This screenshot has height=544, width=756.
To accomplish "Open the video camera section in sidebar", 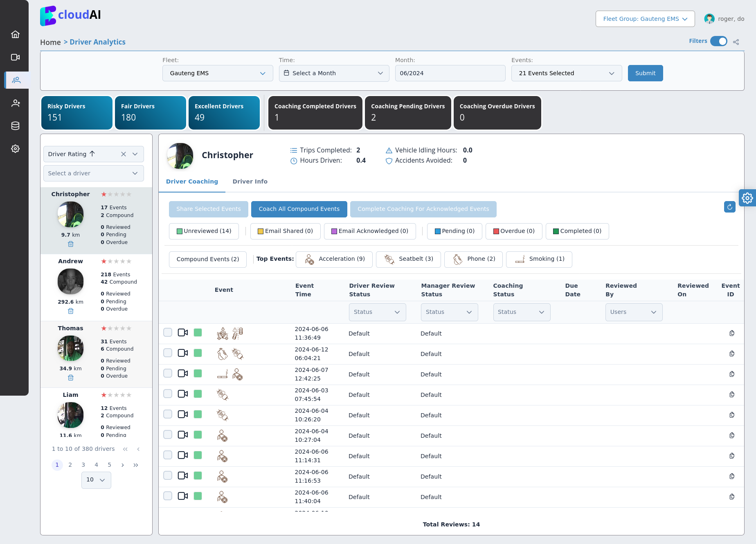I will (x=15, y=57).
